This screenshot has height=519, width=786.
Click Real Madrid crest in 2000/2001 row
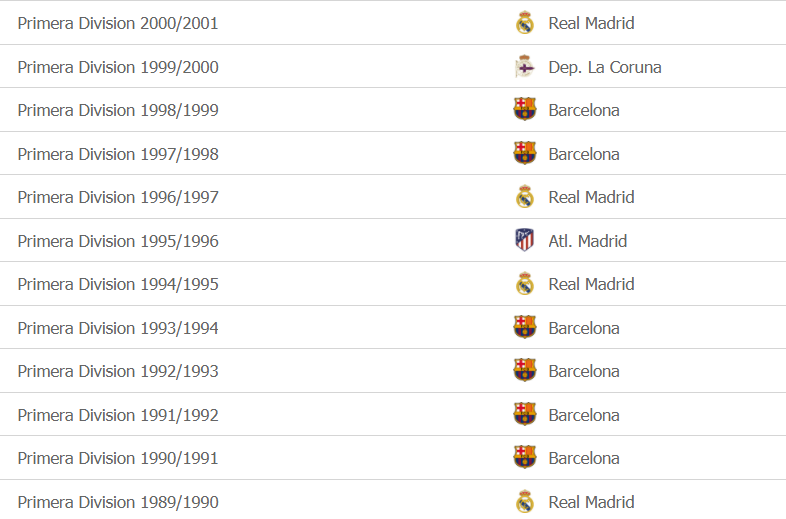click(525, 23)
